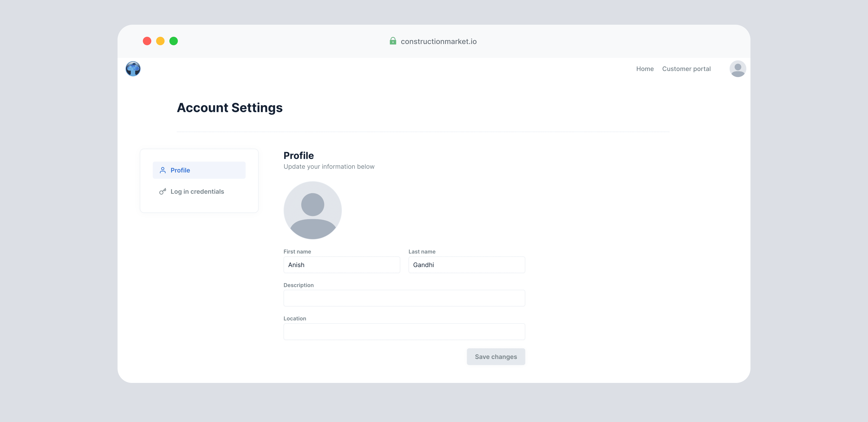Focus the Location input field
The image size is (868, 422).
click(404, 332)
